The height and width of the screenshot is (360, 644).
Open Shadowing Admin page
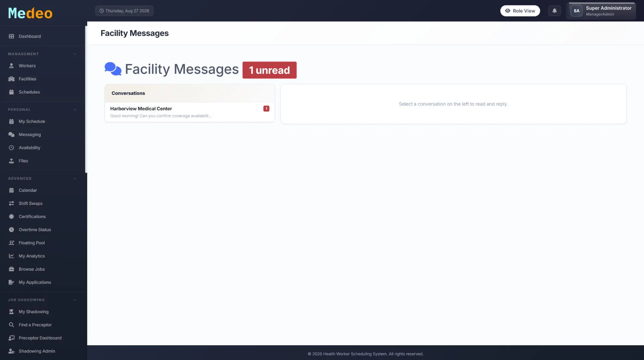43,351
